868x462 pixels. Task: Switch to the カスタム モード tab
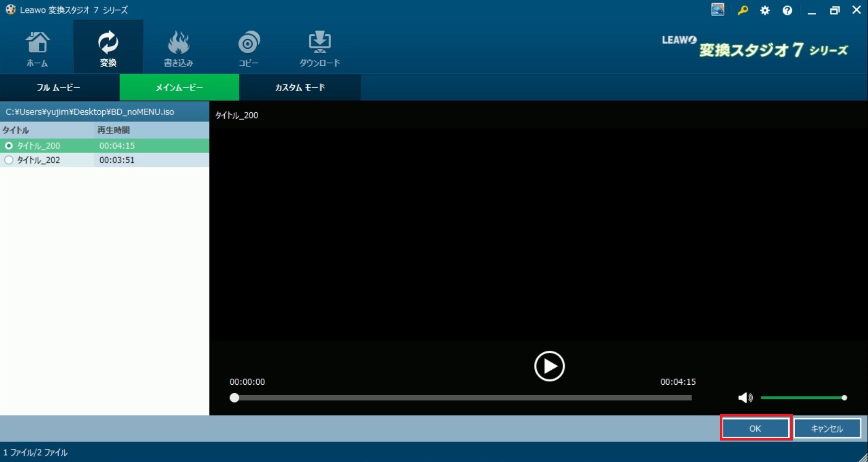[x=300, y=88]
